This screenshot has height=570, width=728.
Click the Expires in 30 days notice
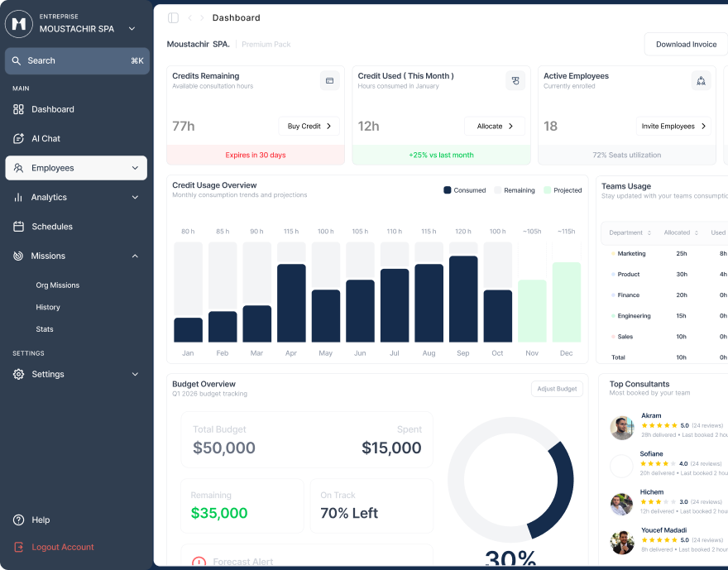tap(256, 155)
